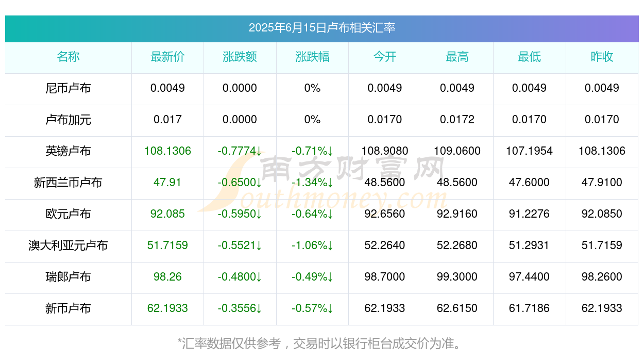Screen dimensions: 644x360
Task: Click the 名称 column header
Action: point(68,57)
